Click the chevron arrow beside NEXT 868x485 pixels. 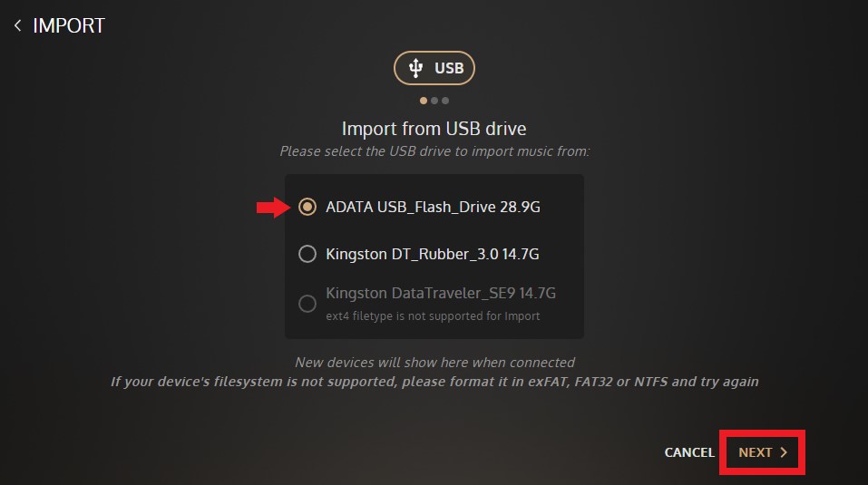click(784, 452)
